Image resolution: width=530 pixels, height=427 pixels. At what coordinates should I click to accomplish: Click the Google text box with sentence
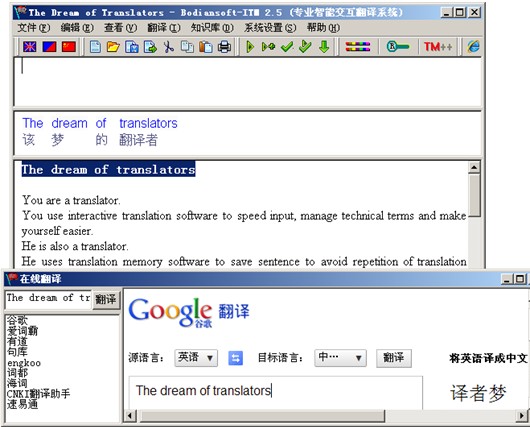click(275, 392)
